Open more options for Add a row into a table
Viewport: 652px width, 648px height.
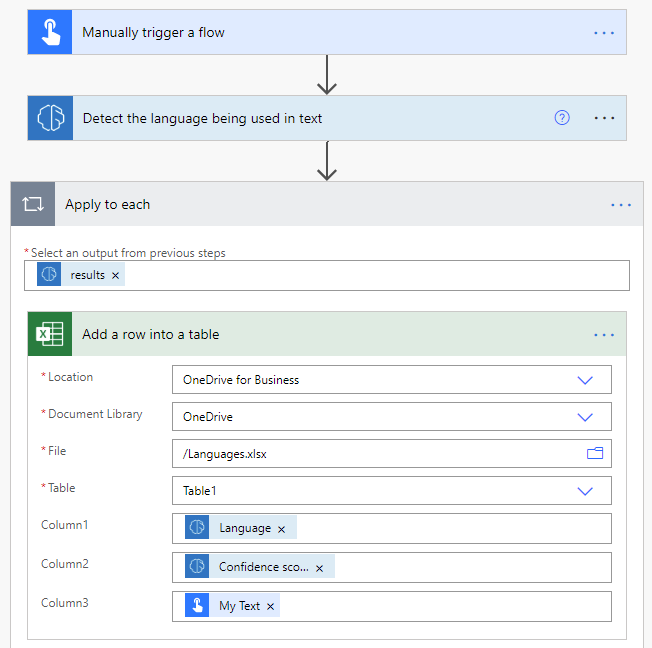[x=604, y=335]
